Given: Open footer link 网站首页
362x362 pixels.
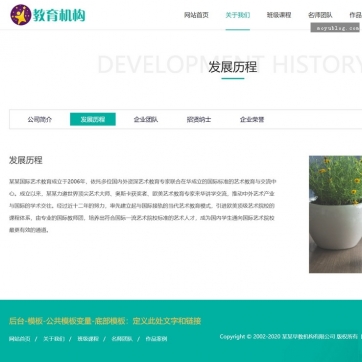Looking at the screenshot, I should tap(20, 339).
